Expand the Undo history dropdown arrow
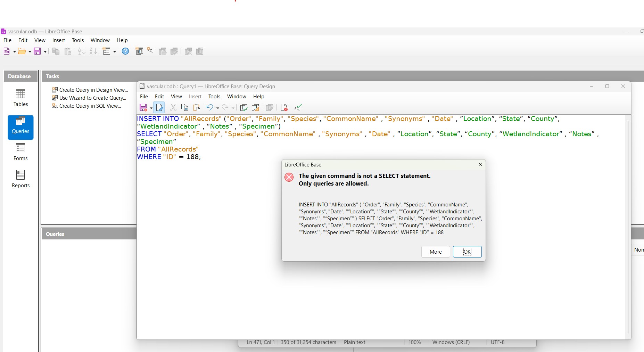 [x=218, y=108]
